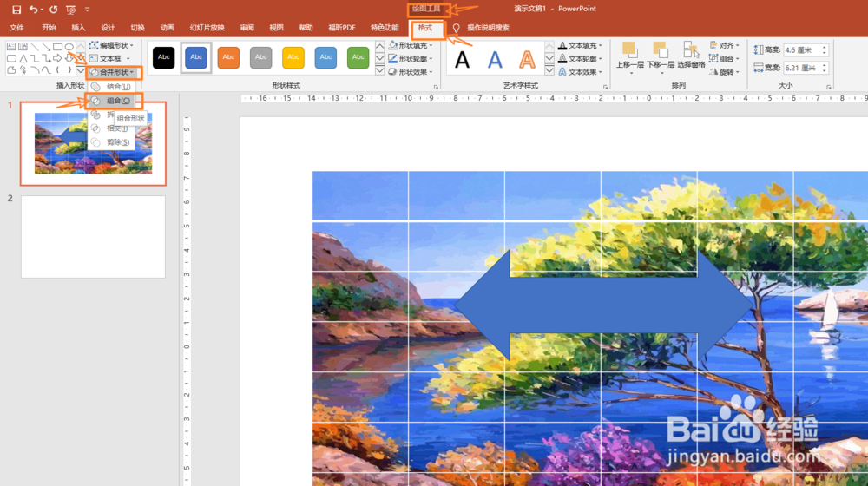The height and width of the screenshot is (486, 868).
Task: Choose the right block arrow shape
Action: [x=57, y=58]
